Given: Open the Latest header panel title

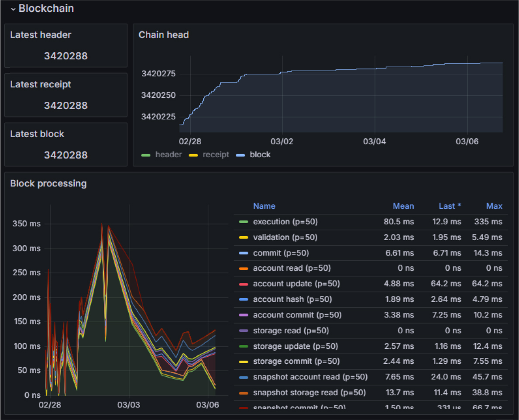Looking at the screenshot, I should pos(41,35).
